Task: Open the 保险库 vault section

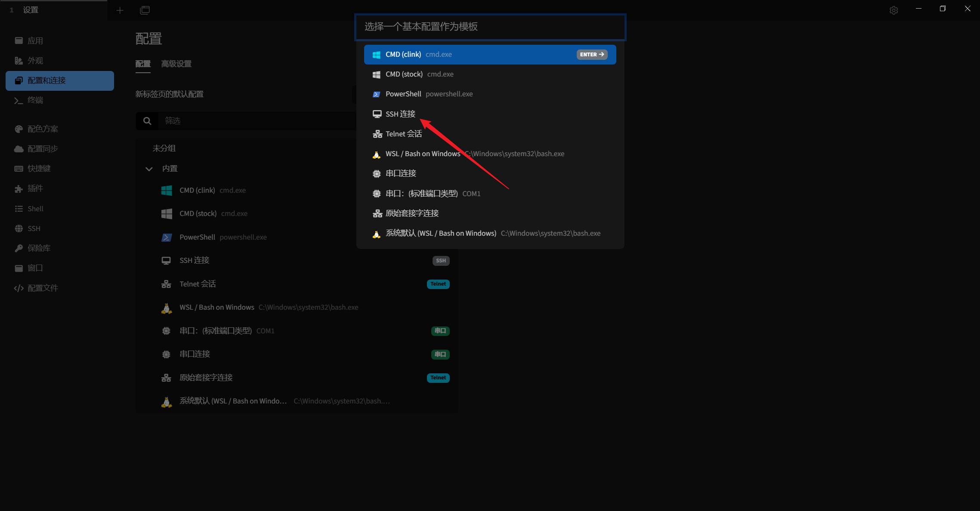Action: click(60, 248)
